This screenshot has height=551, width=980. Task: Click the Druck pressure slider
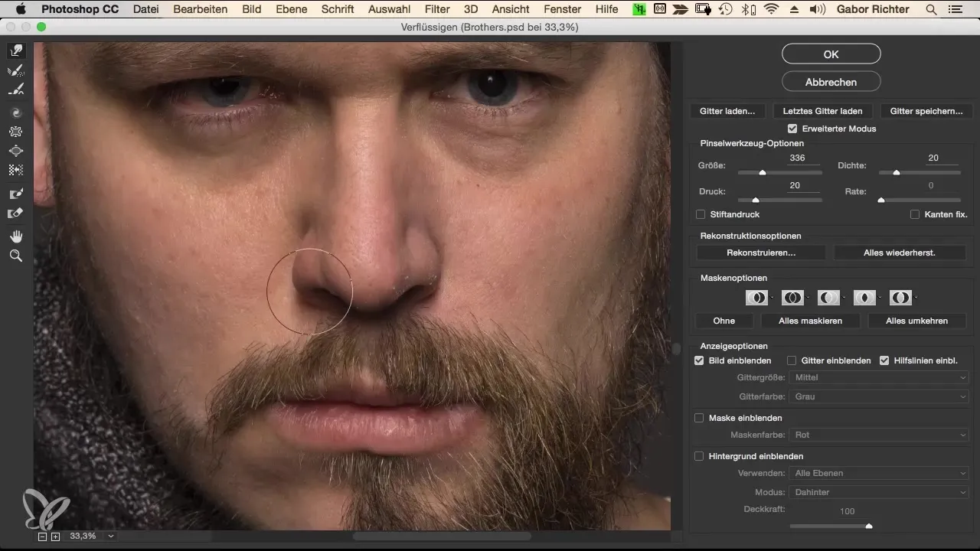779,200
